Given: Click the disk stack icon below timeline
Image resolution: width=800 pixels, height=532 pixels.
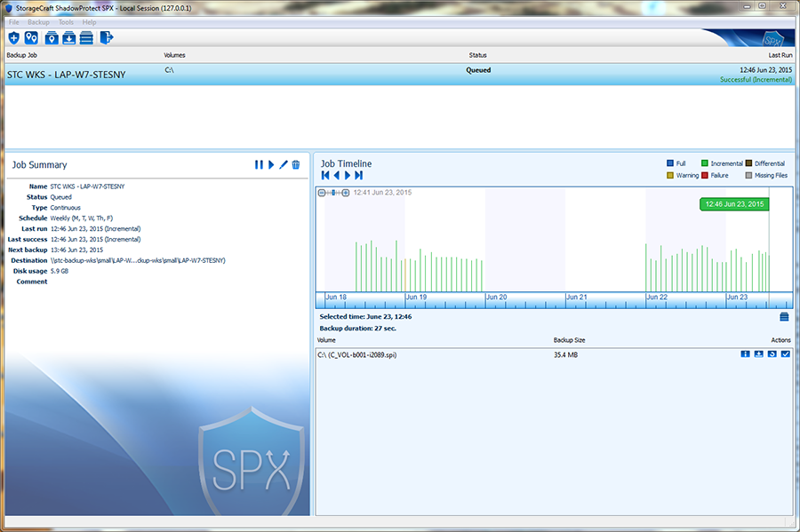Looking at the screenshot, I should 784,317.
